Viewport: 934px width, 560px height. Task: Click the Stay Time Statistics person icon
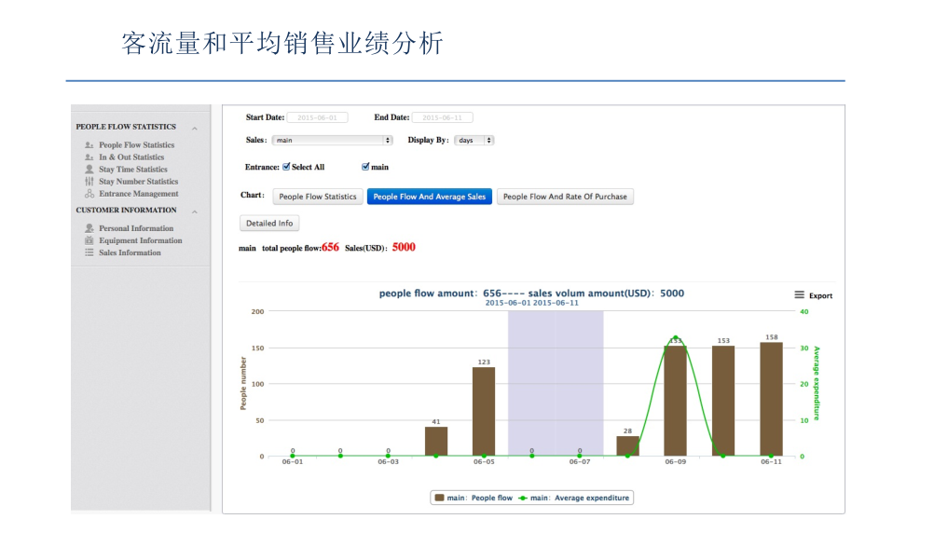(89, 170)
